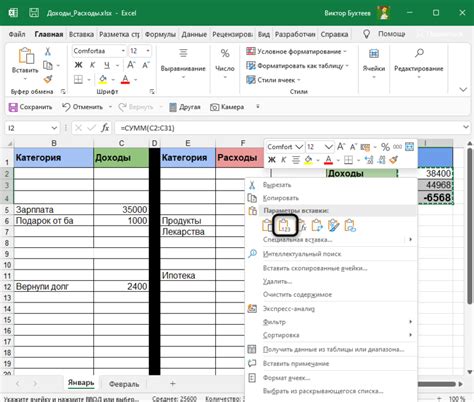Open the Формулы ribbon tab

click(x=160, y=34)
